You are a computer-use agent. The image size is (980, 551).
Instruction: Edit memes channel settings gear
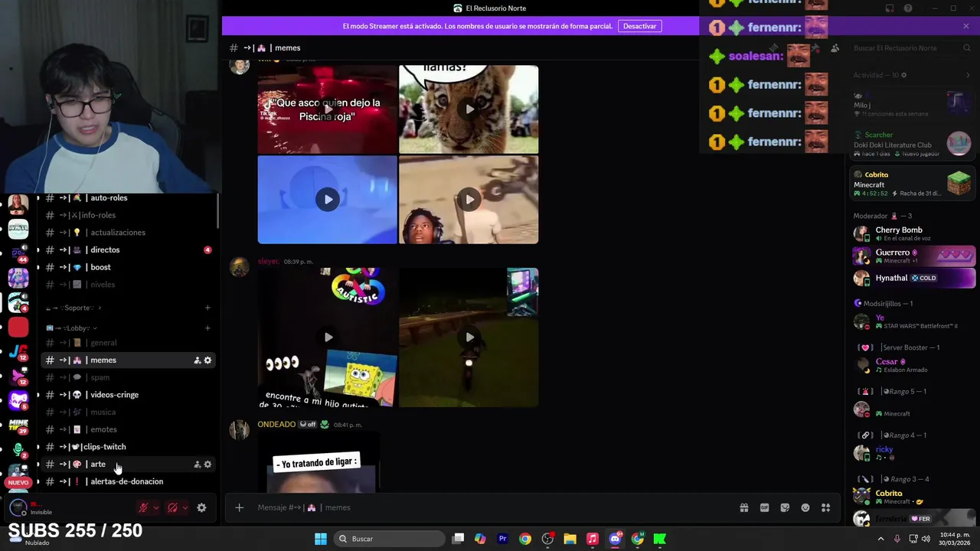[207, 360]
